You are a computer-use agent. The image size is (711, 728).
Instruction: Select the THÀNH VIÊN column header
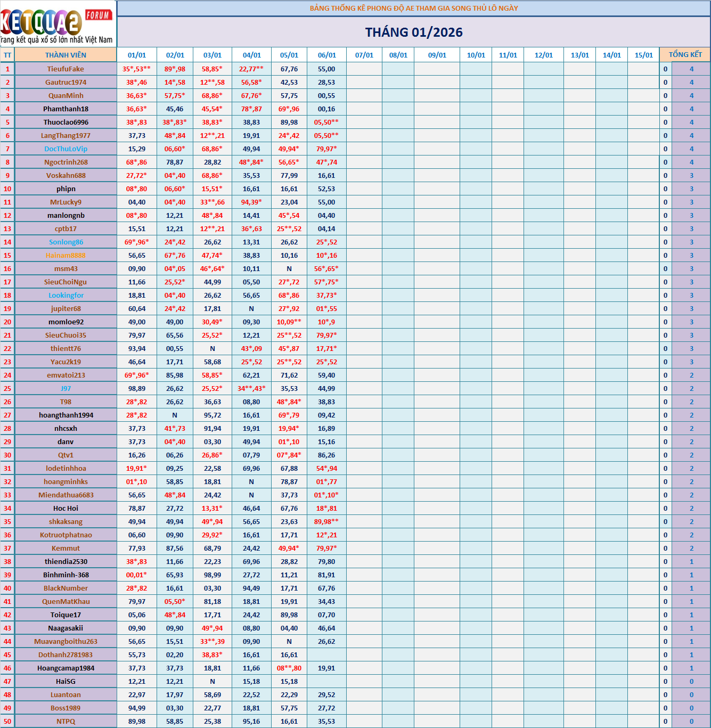[66, 55]
